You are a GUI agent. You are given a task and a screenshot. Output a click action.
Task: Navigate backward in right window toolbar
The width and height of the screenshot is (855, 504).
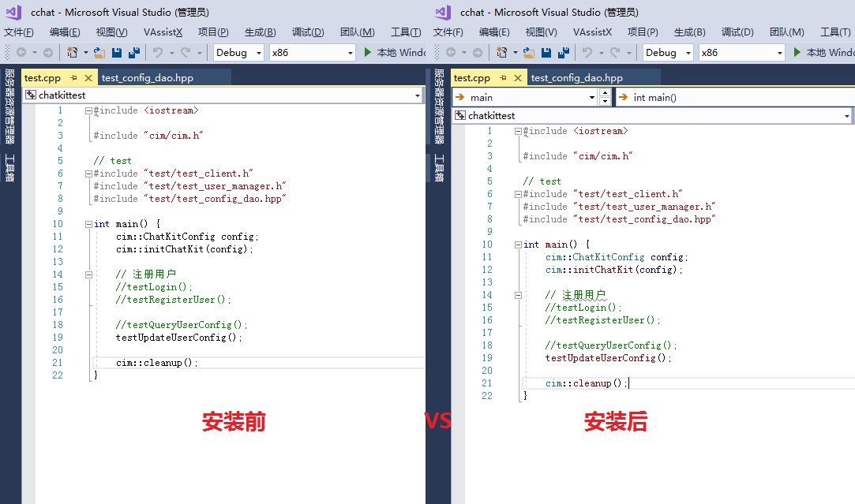point(451,52)
